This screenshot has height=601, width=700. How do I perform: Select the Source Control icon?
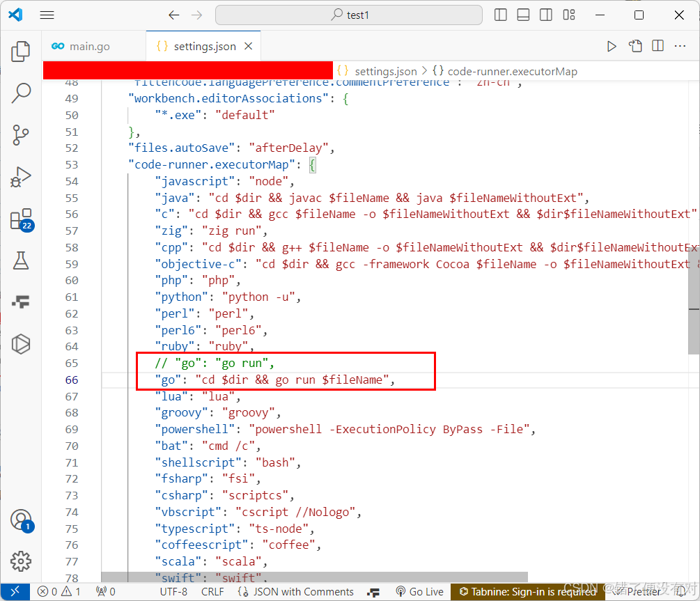click(x=20, y=134)
